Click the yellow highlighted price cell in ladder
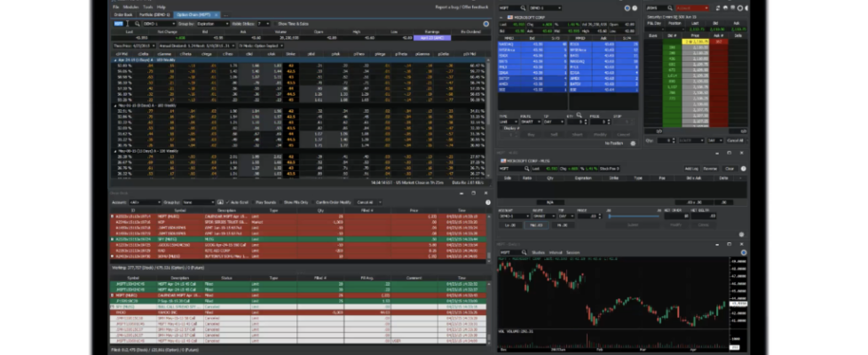 [695, 42]
